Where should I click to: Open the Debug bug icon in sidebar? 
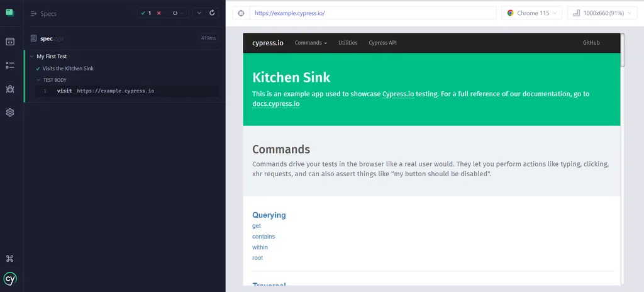(10, 89)
